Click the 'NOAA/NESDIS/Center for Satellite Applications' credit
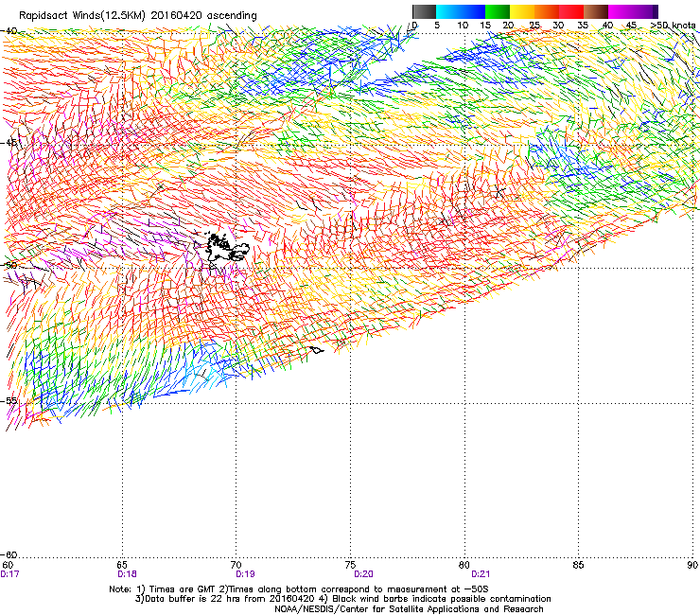700x615 pixels. 409,609
